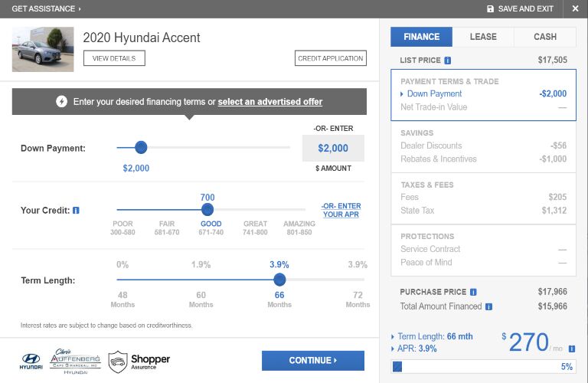Select the FAIR 581-670 credit range

[x=167, y=228]
